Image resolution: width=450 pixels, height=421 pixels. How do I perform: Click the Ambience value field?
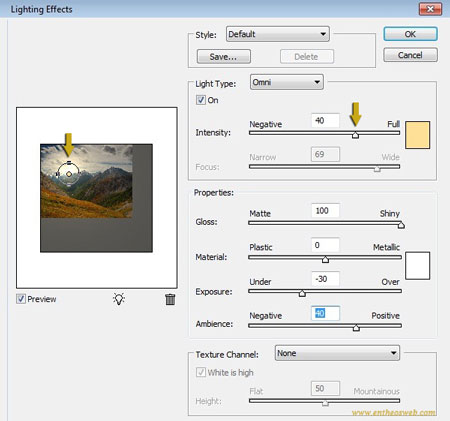coord(325,313)
